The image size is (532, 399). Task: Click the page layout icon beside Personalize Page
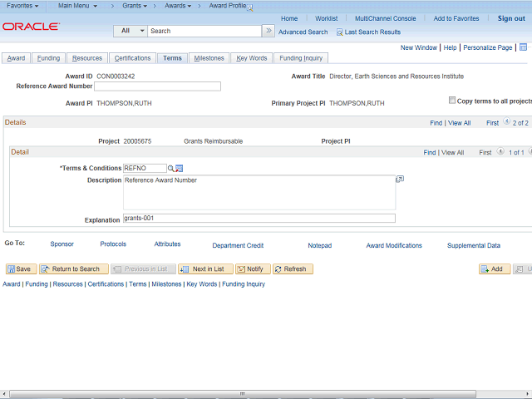coord(523,47)
